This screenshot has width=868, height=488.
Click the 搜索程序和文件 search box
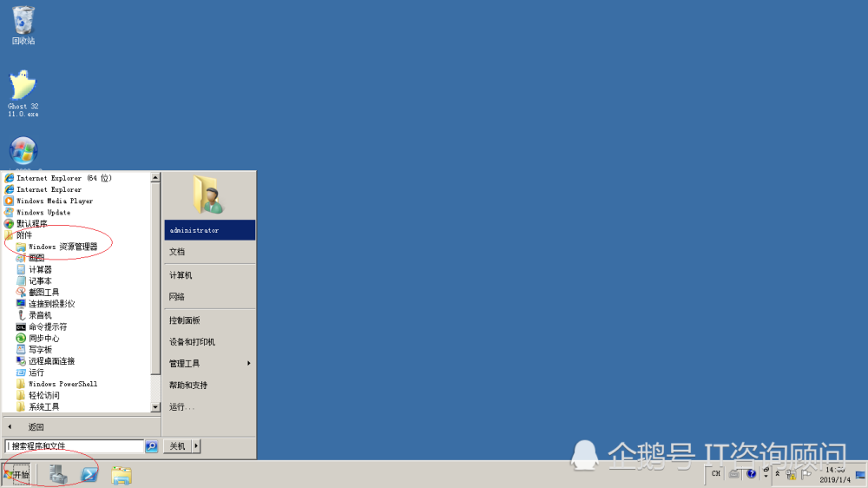tap(74, 446)
